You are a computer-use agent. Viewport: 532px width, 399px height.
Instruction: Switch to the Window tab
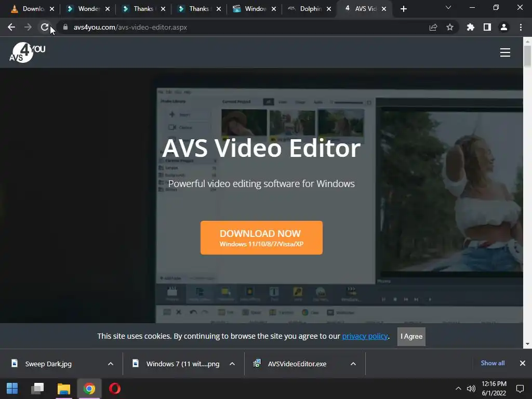click(250, 9)
